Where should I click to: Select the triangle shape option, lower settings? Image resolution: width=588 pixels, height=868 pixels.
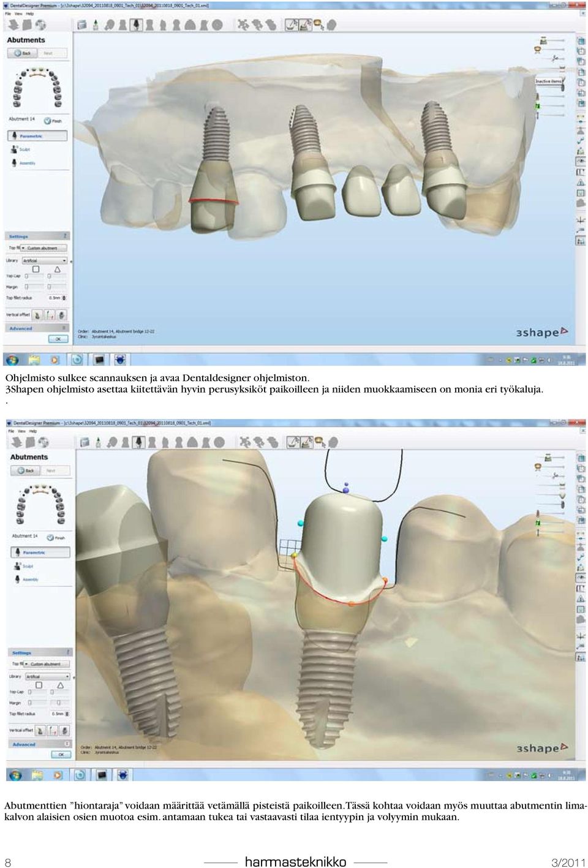coord(60,685)
